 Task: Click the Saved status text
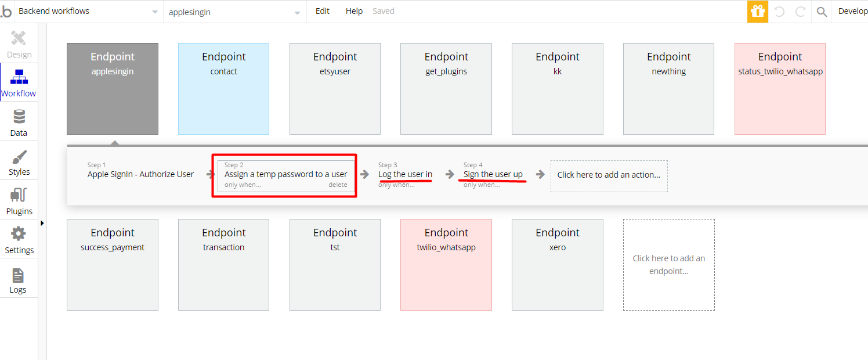[384, 11]
